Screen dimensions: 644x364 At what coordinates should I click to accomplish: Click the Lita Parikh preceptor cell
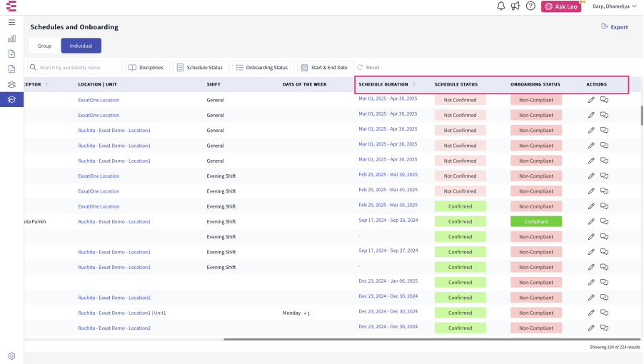coord(35,221)
